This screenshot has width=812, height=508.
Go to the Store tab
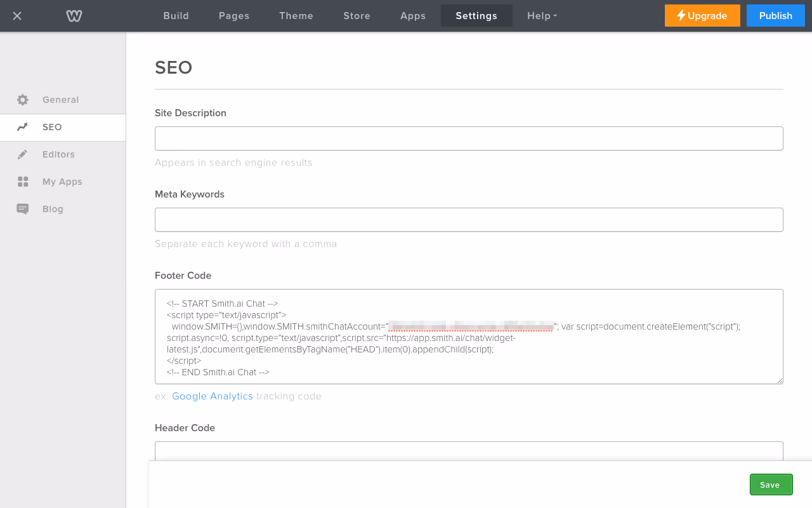click(x=357, y=16)
